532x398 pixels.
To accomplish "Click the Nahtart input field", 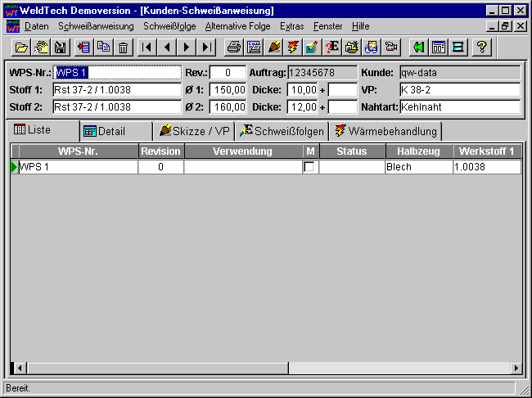I will (x=459, y=106).
